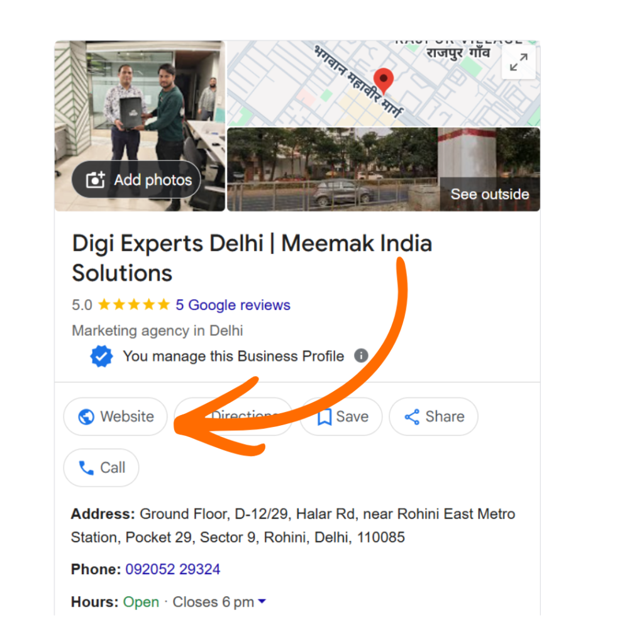
Task: Expand the map with the fullscreen icon
Action: pos(518,62)
